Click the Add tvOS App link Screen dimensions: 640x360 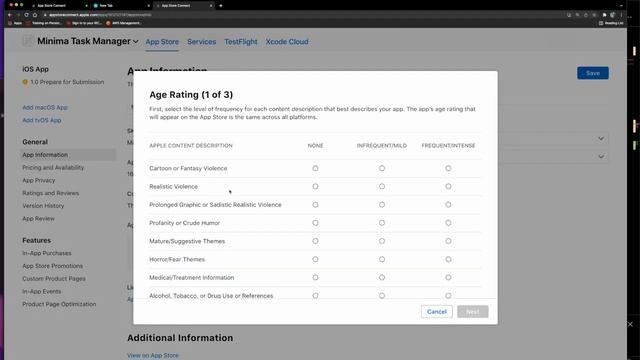(42, 120)
